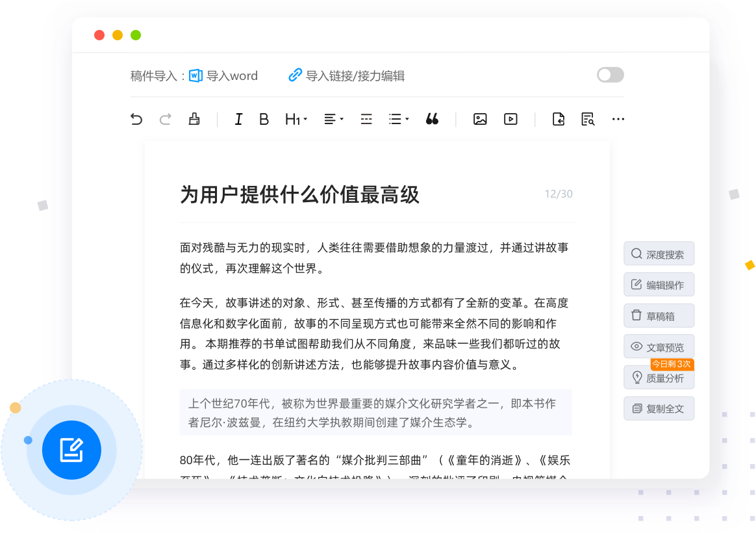Open the list style dropdown
This screenshot has width=756, height=533.
[x=398, y=119]
